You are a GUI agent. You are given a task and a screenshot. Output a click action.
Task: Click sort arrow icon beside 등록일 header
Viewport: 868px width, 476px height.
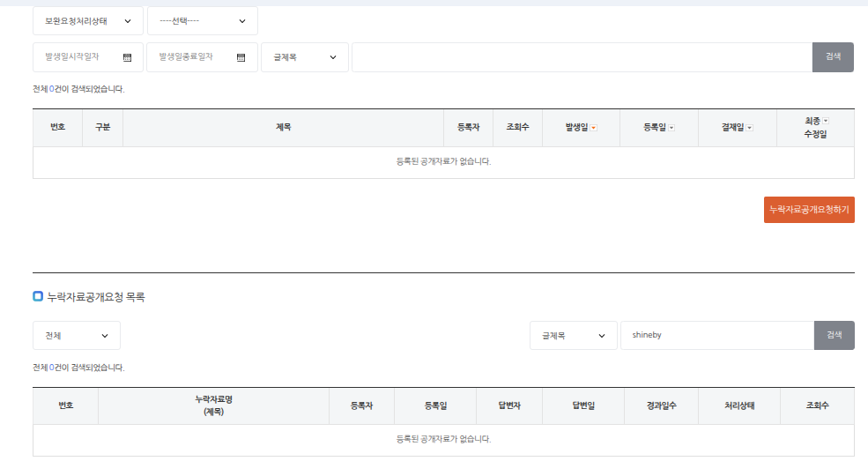coord(671,128)
